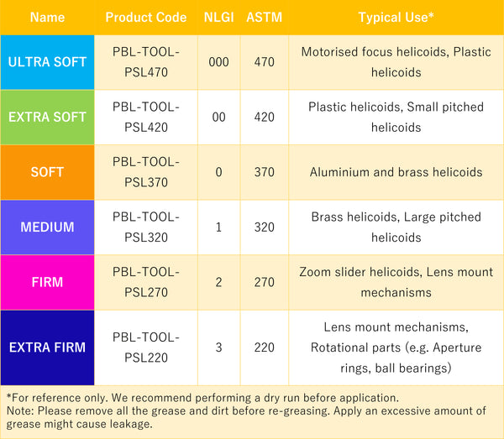This screenshot has height=439, width=504.
Task: Select the EXTRA SOFT green cell
Action: 47,118
